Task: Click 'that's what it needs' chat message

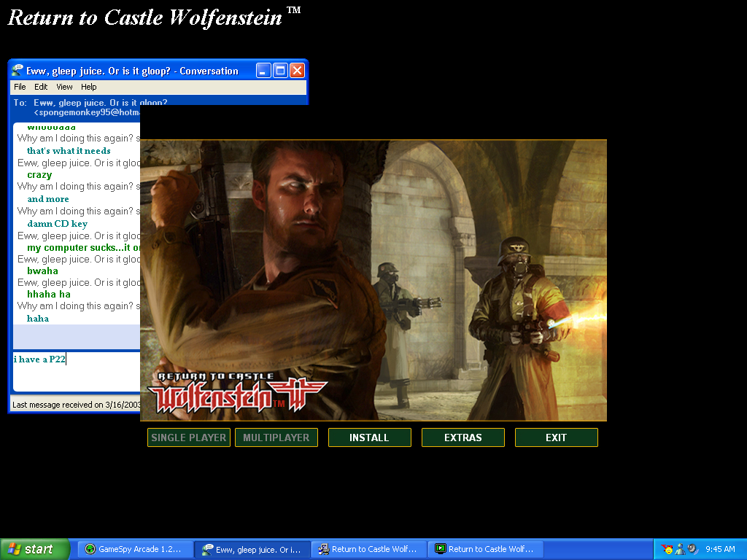Action: coord(69,150)
